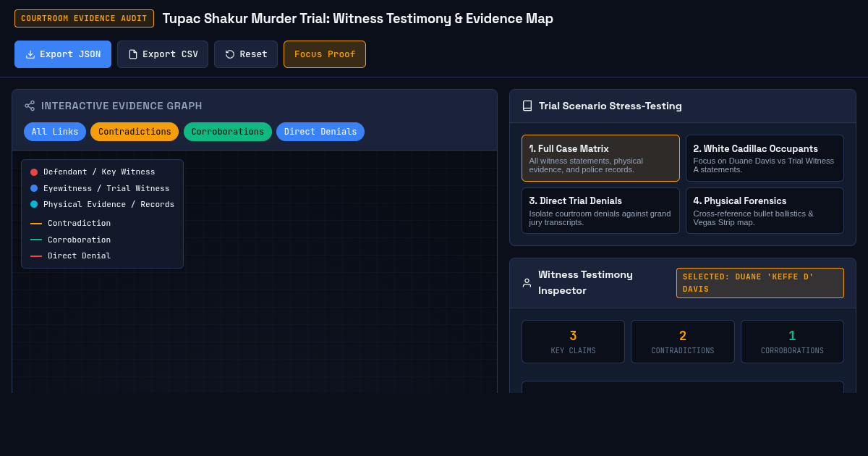This screenshot has width=868, height=456.
Task: Click the person icon beside Witness Testimony Inspector
Action: pos(527,283)
